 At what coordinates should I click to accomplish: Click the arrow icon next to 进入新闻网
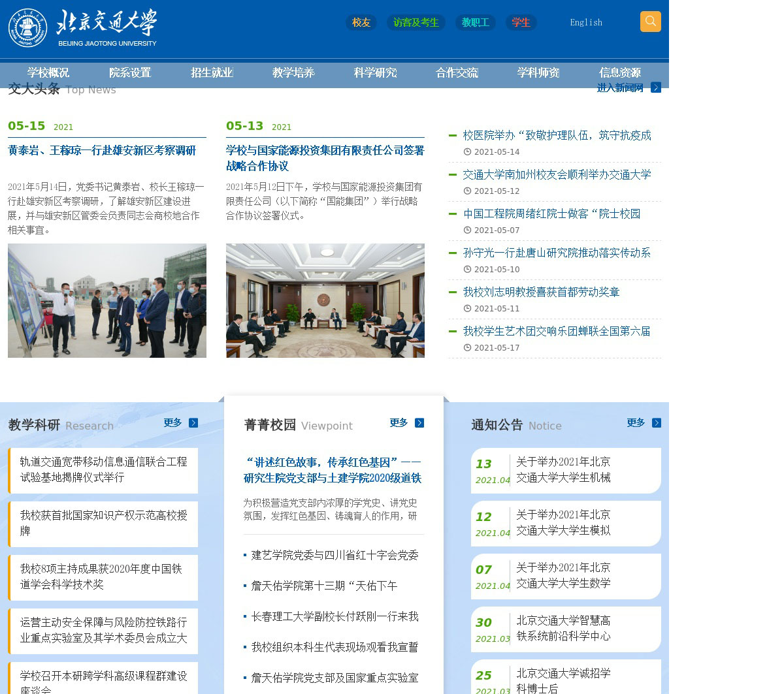(x=656, y=87)
